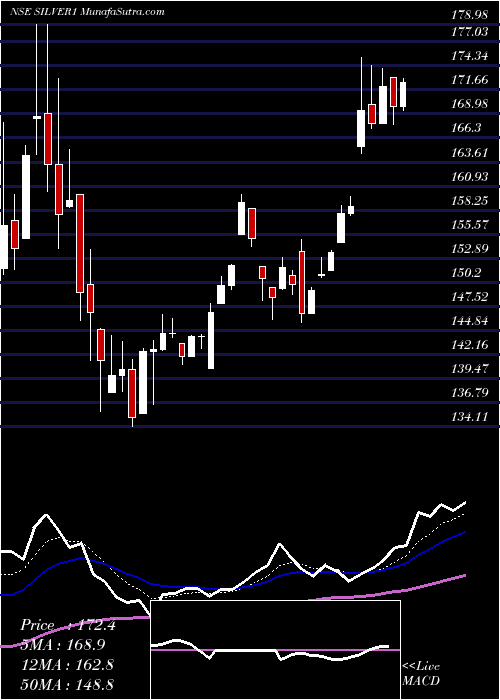Viewport: 500px width, 700px height.
Task: Click the 168.98 price axis label
Action: click(x=469, y=105)
